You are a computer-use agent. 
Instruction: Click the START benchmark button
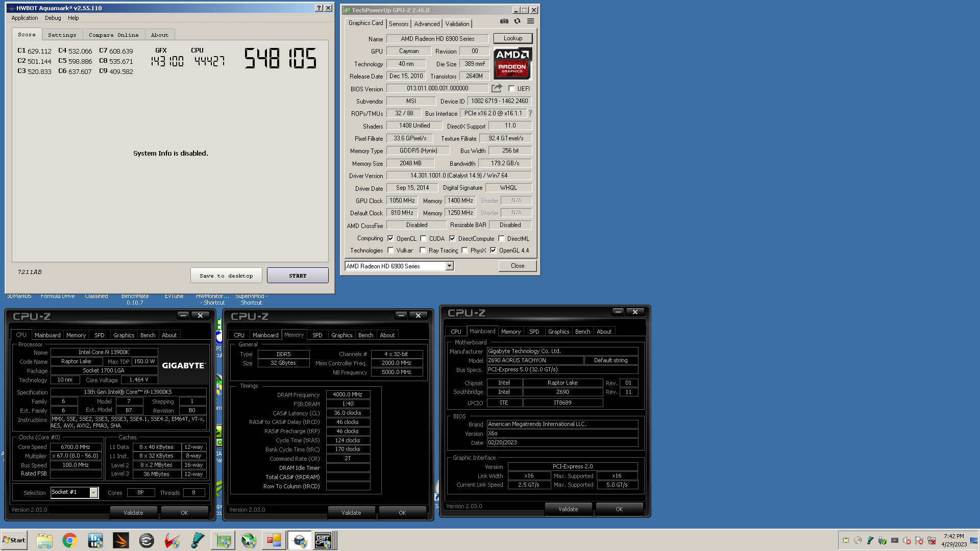point(298,275)
